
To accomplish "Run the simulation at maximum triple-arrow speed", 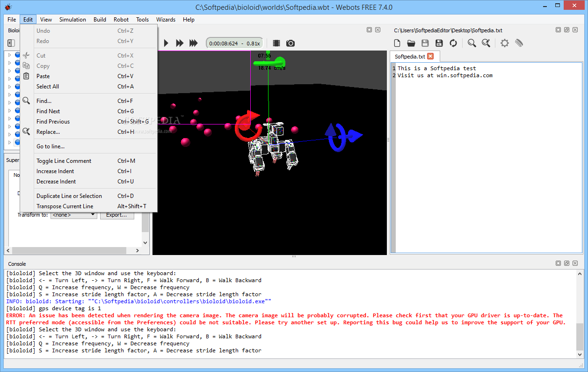I will (x=194, y=43).
